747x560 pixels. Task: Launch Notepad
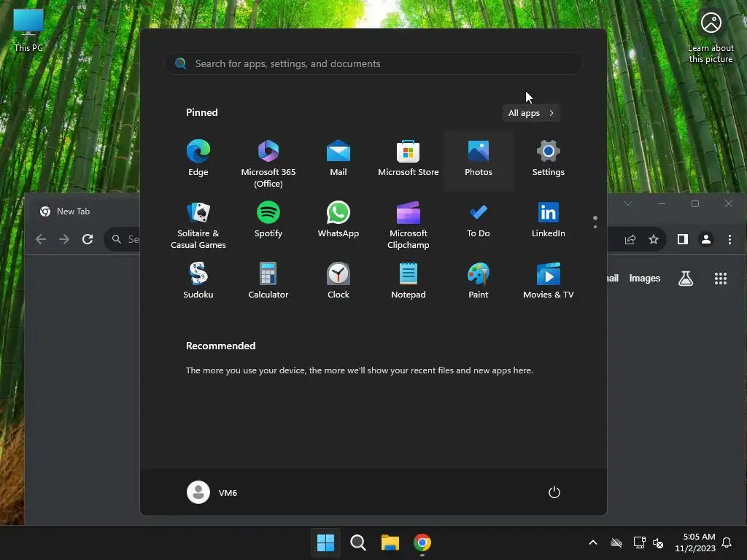point(409,281)
